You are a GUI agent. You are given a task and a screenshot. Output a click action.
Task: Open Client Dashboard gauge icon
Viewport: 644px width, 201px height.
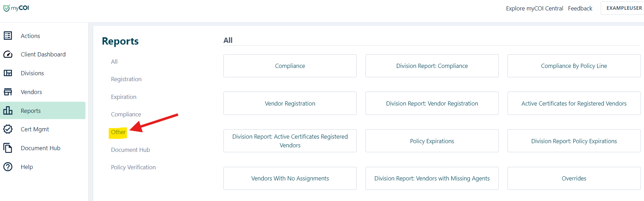8,54
